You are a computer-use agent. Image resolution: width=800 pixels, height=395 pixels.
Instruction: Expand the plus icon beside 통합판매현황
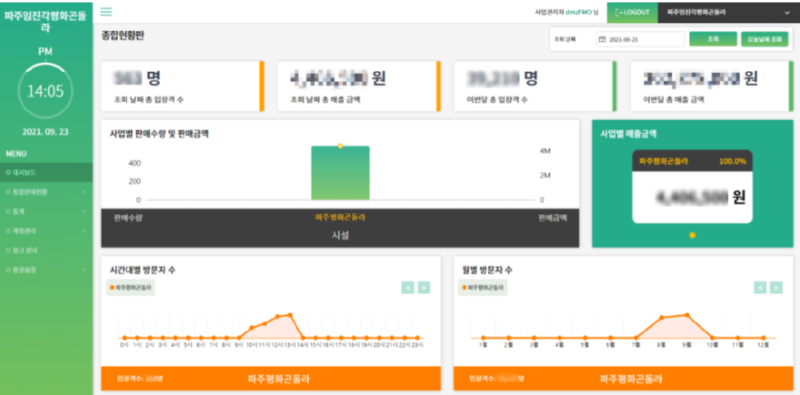(84, 192)
